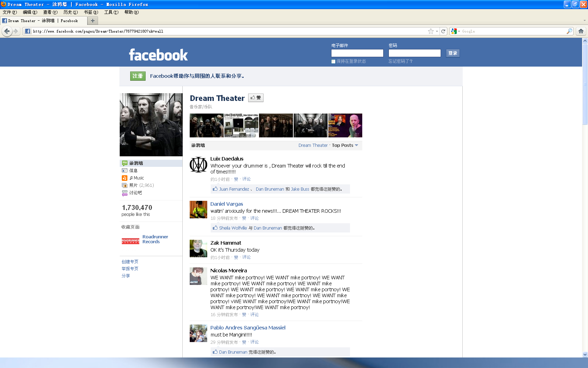
Task: Click the facebook logo
Action: (158, 55)
